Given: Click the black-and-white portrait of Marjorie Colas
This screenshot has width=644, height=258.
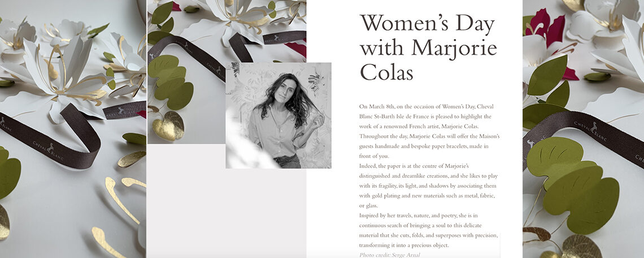Looking at the screenshot, I should 279,115.
